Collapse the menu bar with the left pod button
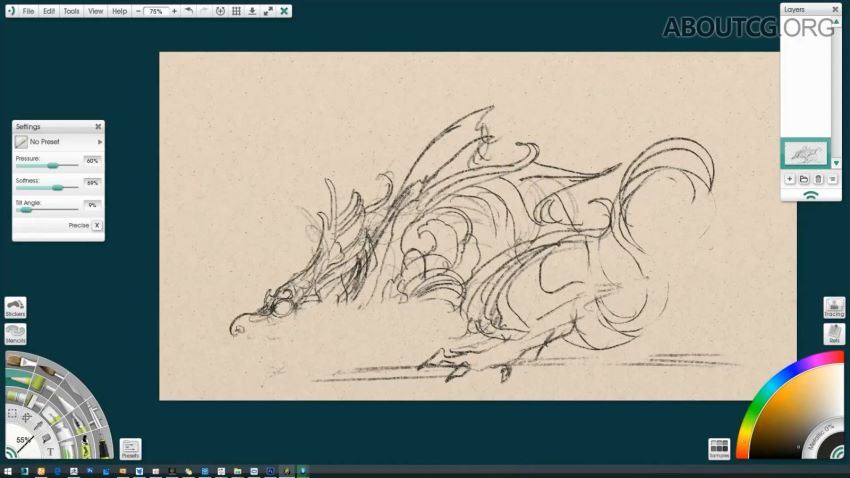The image size is (850, 478). click(10, 11)
